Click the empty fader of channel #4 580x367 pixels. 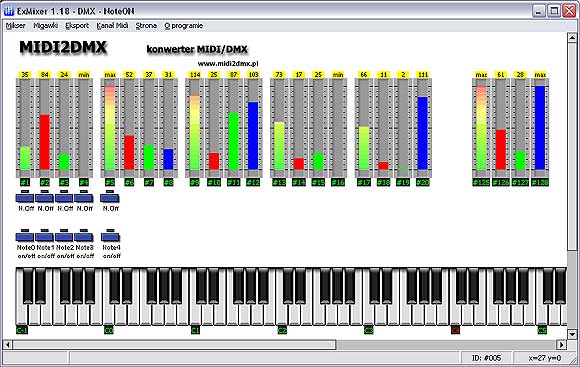pos(84,128)
